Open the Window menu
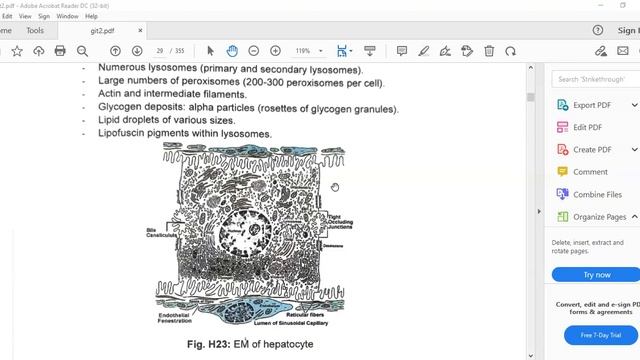Screen dimensions: 640x360 click(67, 16)
